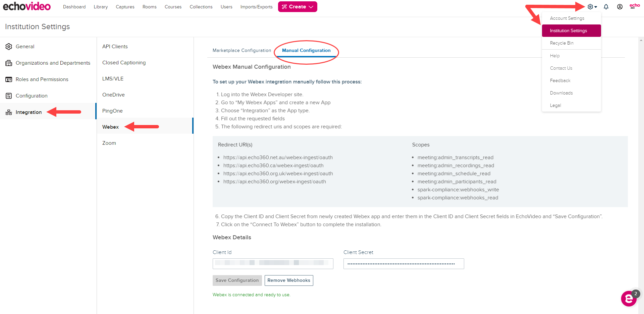
Task: Select the Integration hierarchy icon
Action: click(9, 112)
